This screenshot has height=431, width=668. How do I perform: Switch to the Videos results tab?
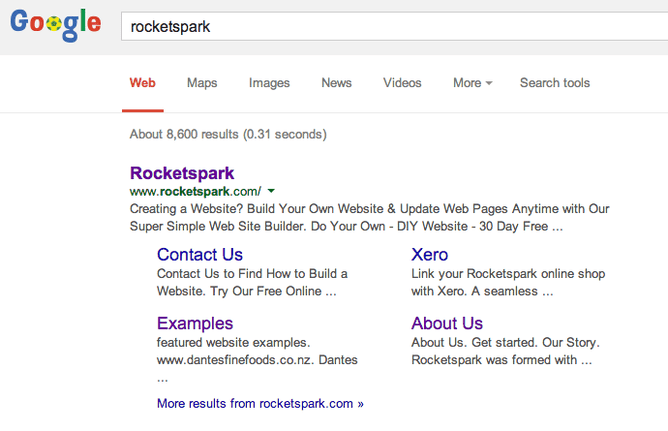[402, 83]
